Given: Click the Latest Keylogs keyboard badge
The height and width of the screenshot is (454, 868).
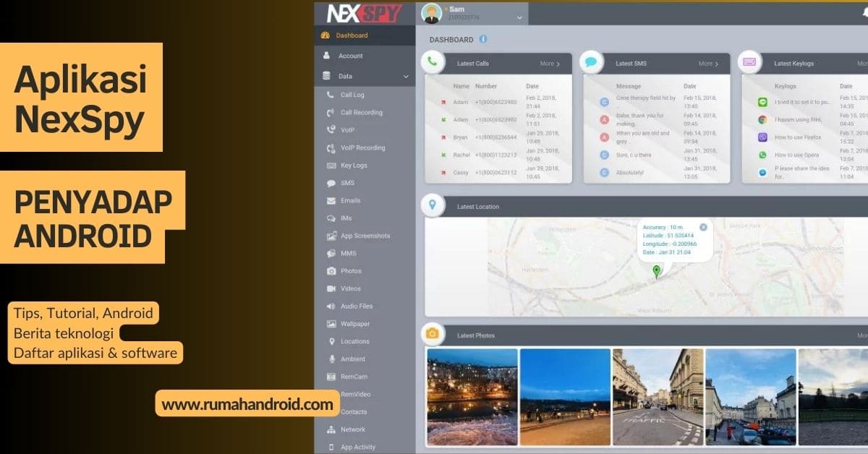Looking at the screenshot, I should [x=749, y=62].
